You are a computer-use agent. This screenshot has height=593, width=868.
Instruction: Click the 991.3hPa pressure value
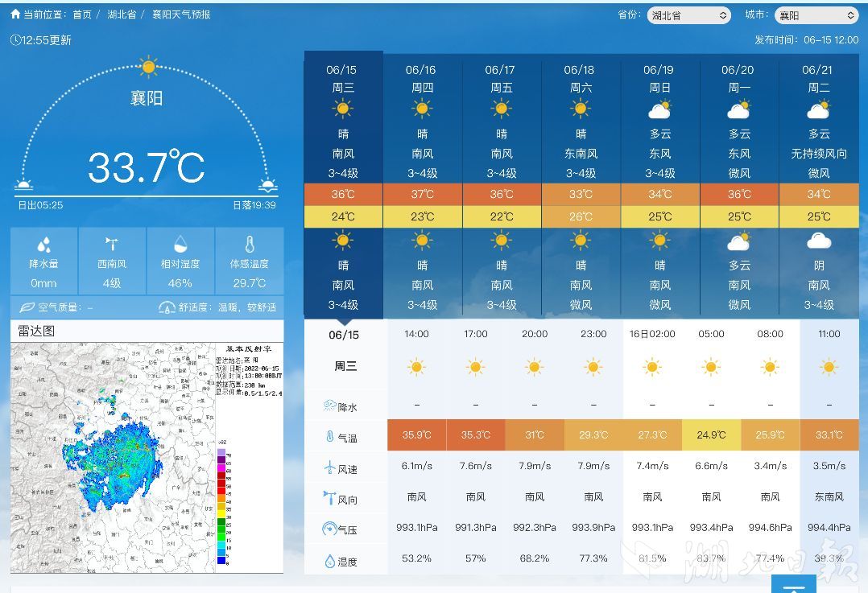476,527
